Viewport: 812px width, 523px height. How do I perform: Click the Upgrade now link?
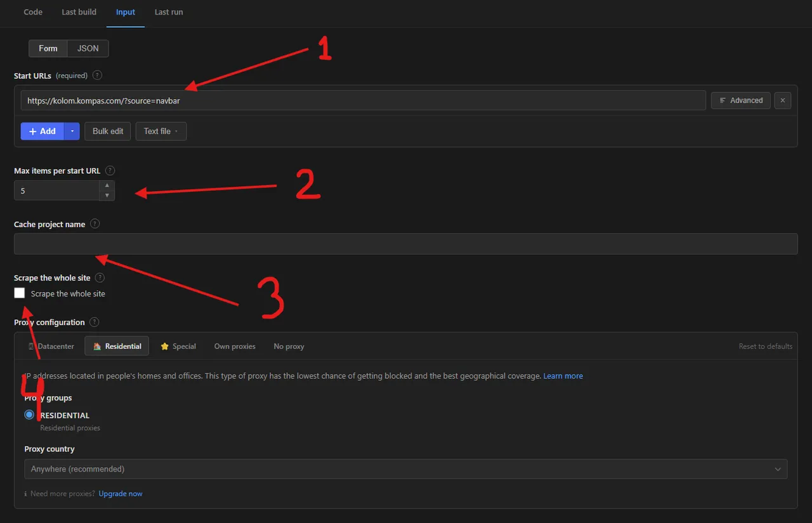[x=121, y=493]
